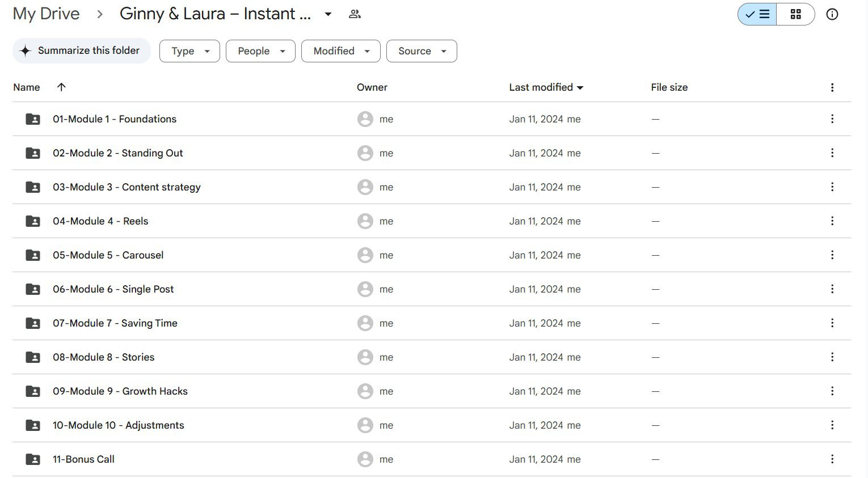The width and height of the screenshot is (868, 478).
Task: Select shared folder icon of 08-Module 8 - Stories
Action: 33,357
